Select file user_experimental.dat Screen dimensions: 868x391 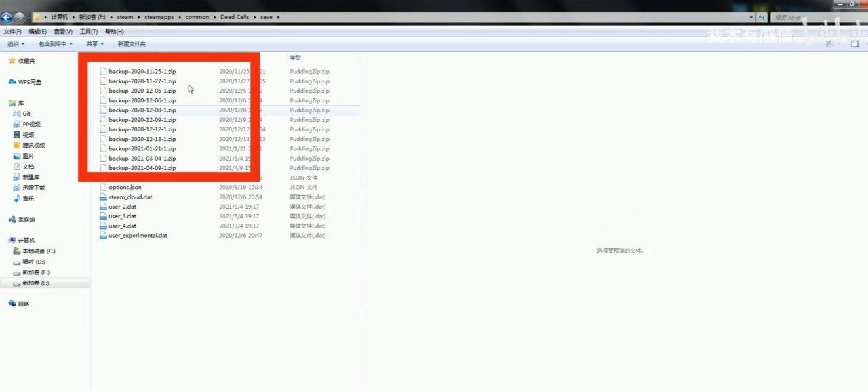coord(138,236)
